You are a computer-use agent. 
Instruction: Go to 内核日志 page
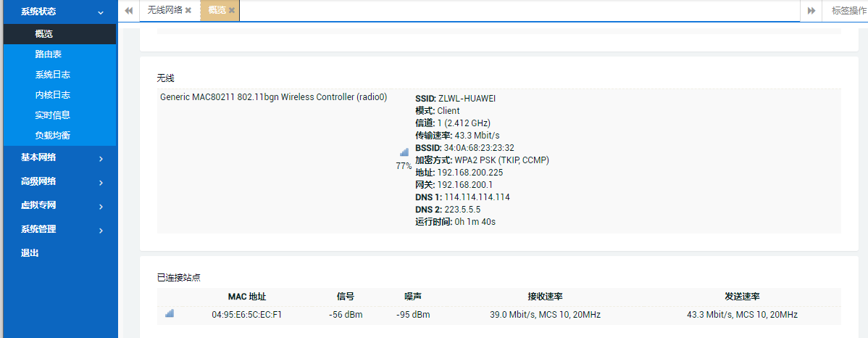(52, 95)
